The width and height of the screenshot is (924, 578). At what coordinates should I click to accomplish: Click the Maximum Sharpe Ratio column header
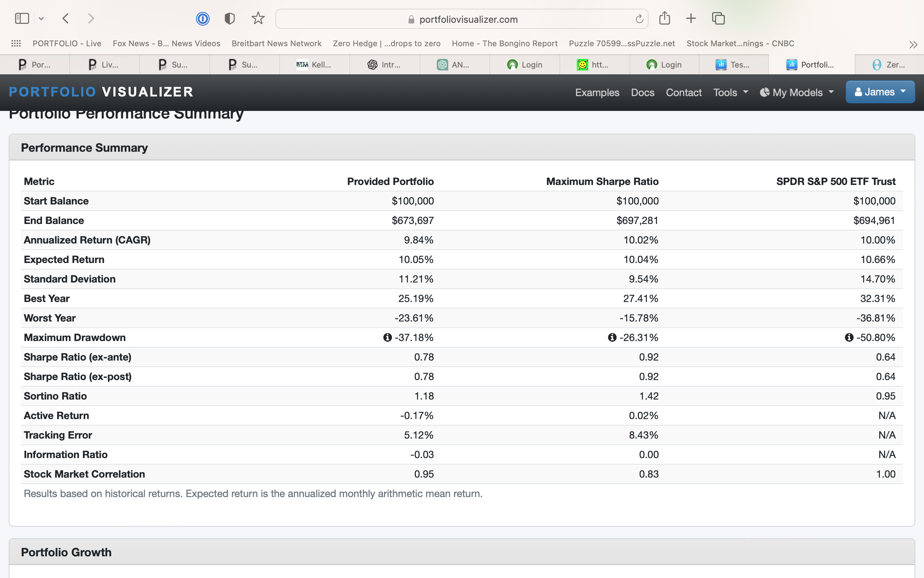602,182
